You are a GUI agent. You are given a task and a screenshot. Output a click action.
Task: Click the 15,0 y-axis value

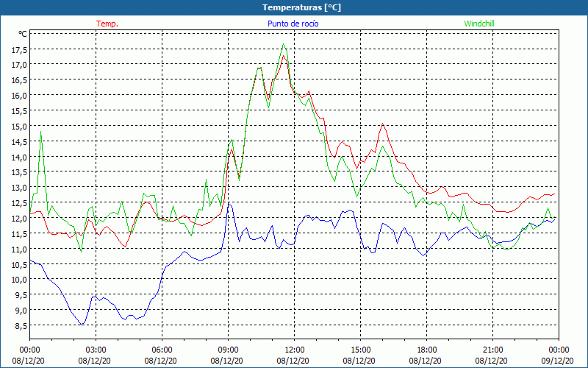[20, 126]
